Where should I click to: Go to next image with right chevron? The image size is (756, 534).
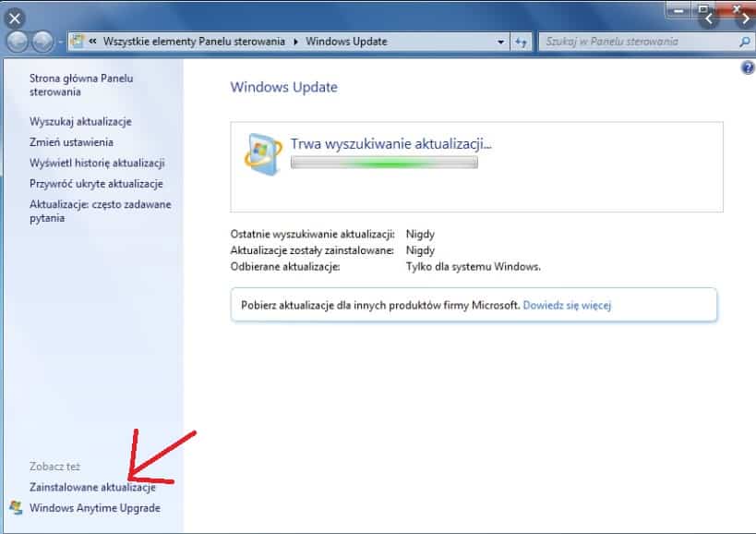746,18
